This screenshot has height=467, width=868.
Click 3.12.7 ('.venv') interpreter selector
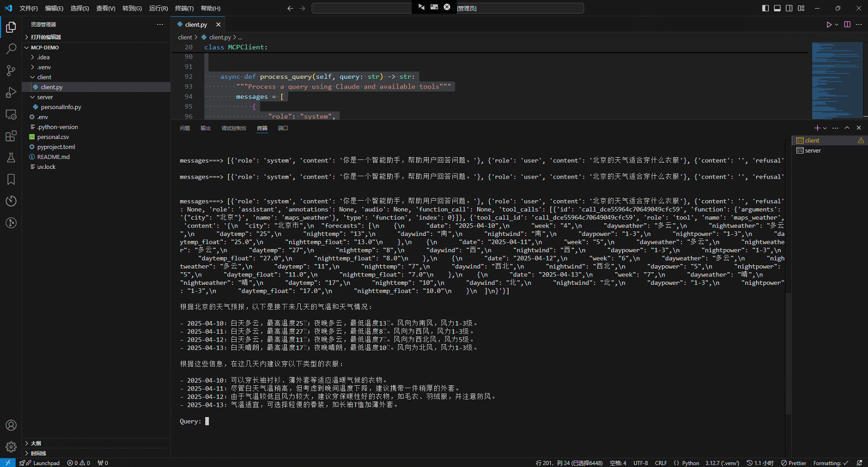click(722, 463)
